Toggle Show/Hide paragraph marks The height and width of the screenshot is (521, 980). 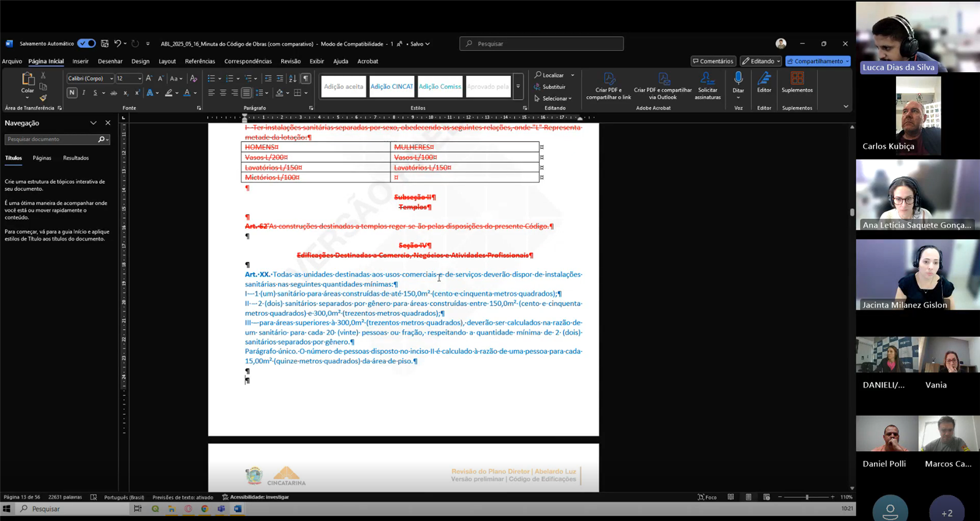coord(306,78)
